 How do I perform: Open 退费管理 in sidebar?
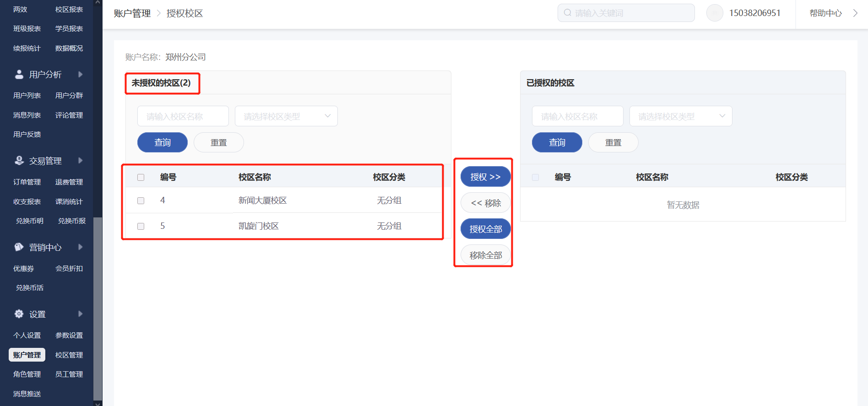click(x=69, y=182)
